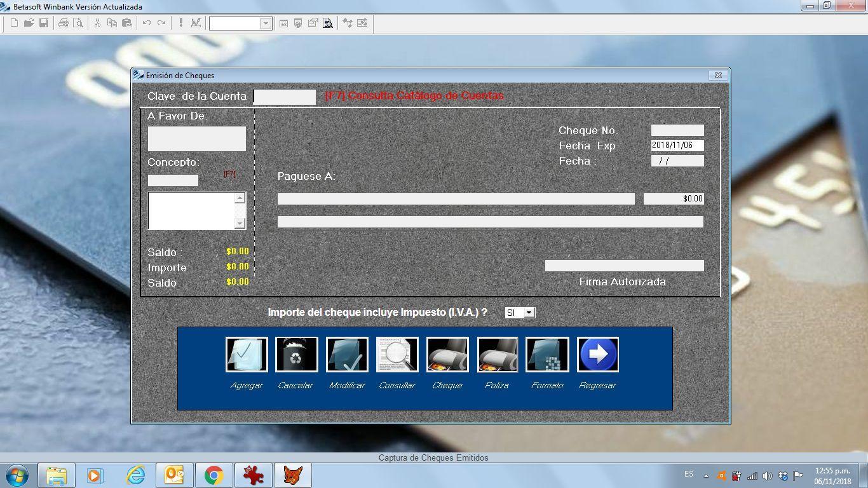Click the Print toolbar icon

click(x=63, y=23)
